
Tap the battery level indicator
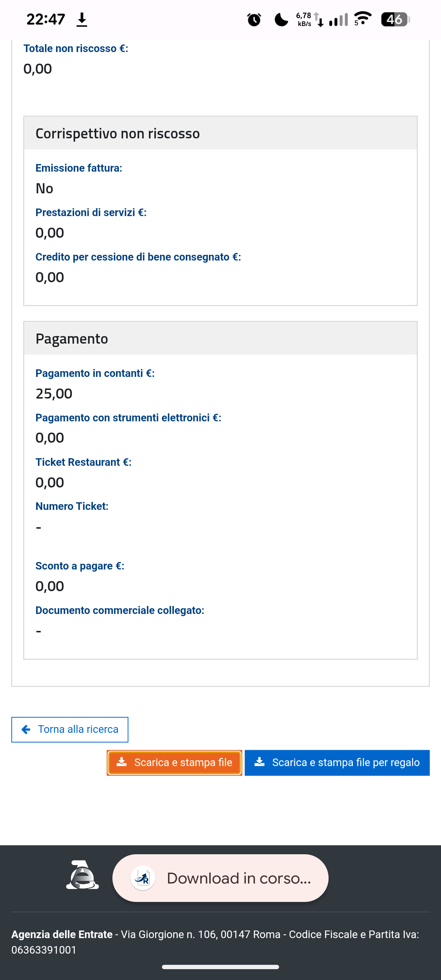395,20
